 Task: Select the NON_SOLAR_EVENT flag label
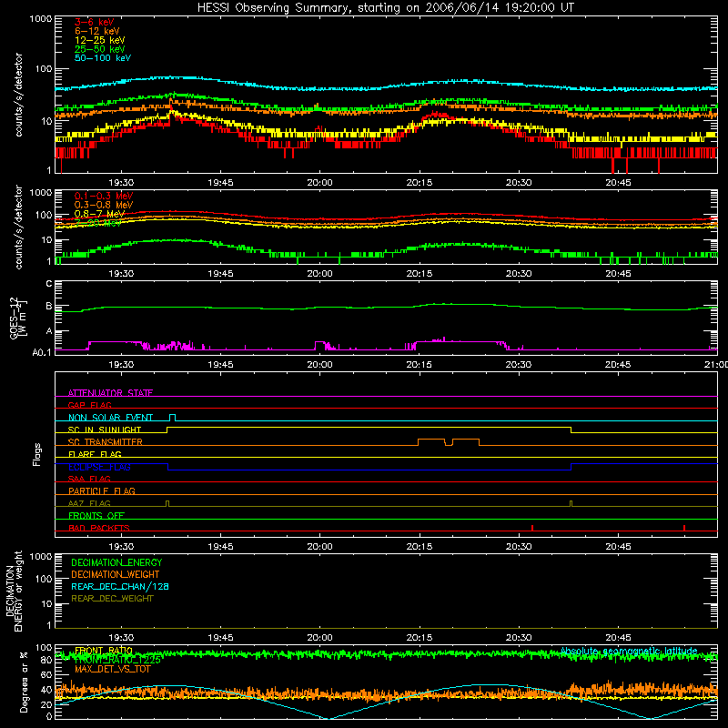point(110,418)
